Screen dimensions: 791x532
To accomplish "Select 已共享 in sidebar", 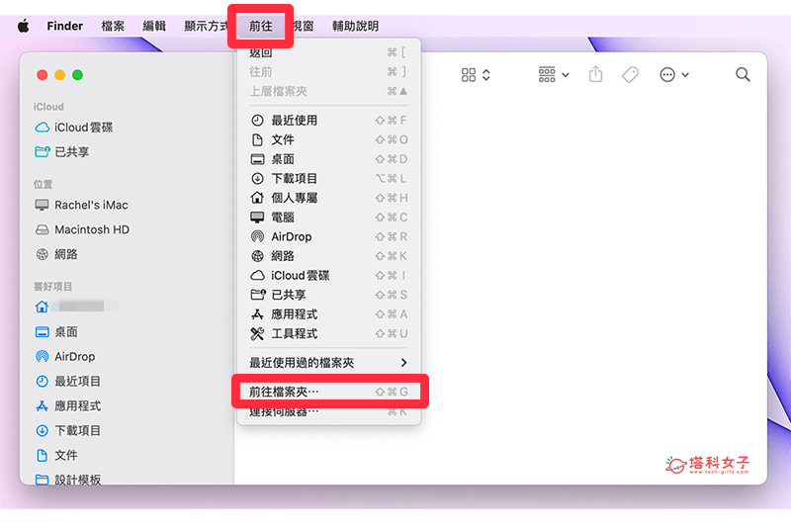I will click(62, 152).
